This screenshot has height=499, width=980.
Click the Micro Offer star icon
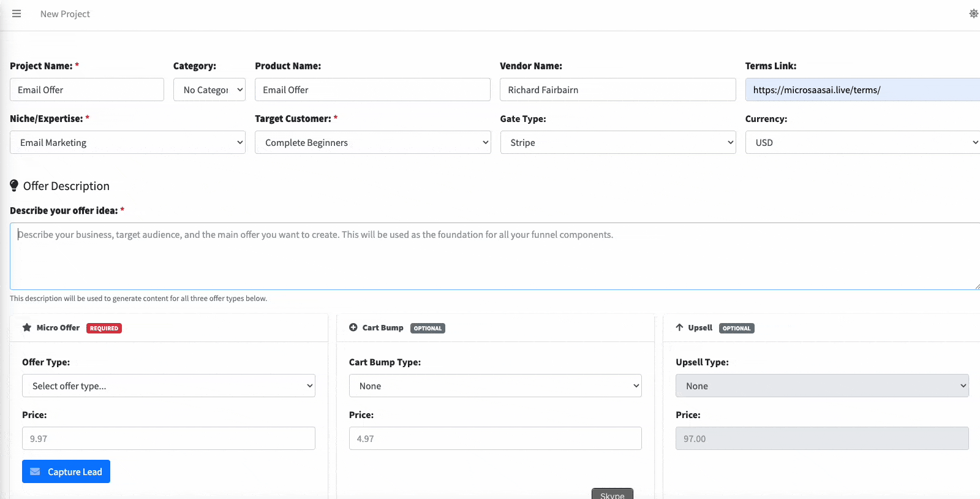pos(27,328)
